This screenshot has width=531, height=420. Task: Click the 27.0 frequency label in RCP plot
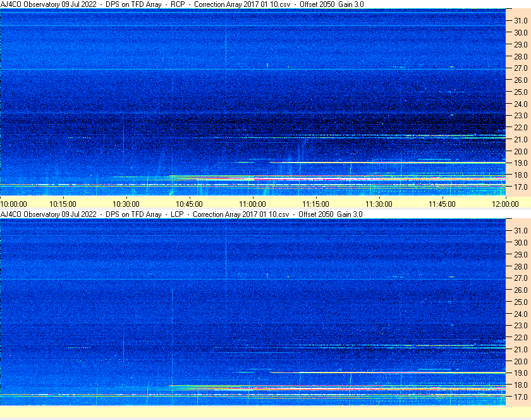pyautogui.click(x=520, y=68)
